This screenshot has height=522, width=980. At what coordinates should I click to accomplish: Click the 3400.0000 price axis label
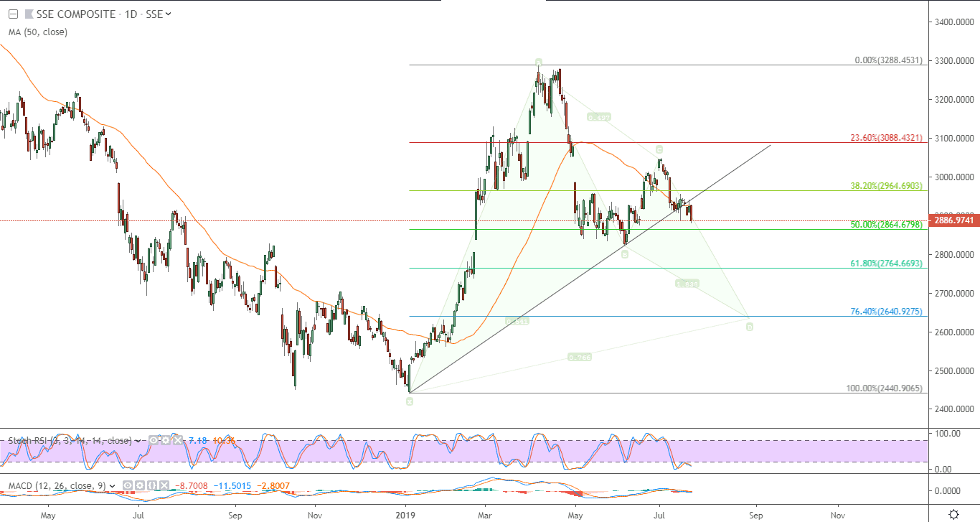tap(953, 22)
